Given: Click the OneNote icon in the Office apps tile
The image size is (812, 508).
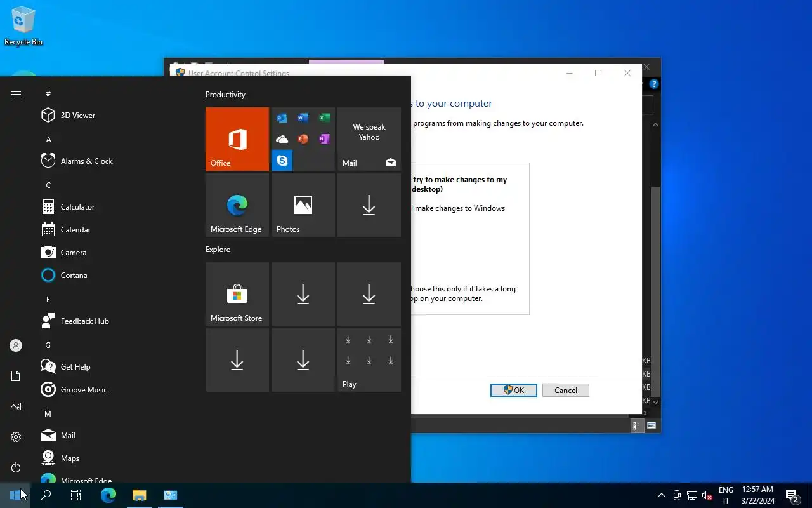Looking at the screenshot, I should pyautogui.click(x=324, y=139).
